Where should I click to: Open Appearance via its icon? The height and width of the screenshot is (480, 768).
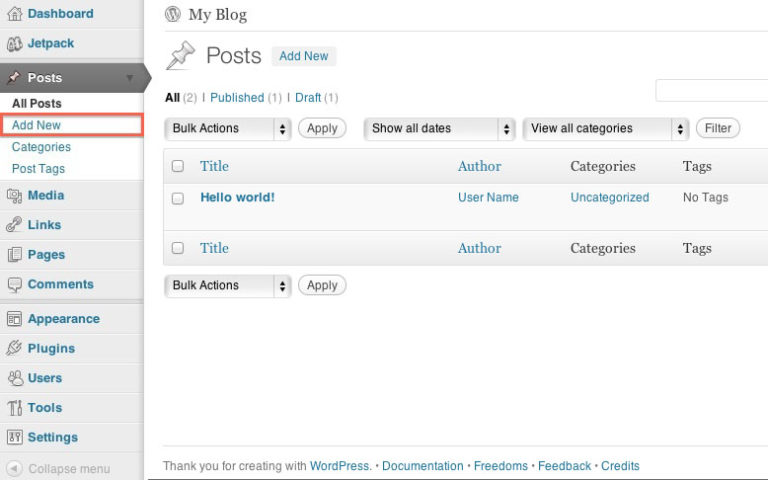click(14, 319)
